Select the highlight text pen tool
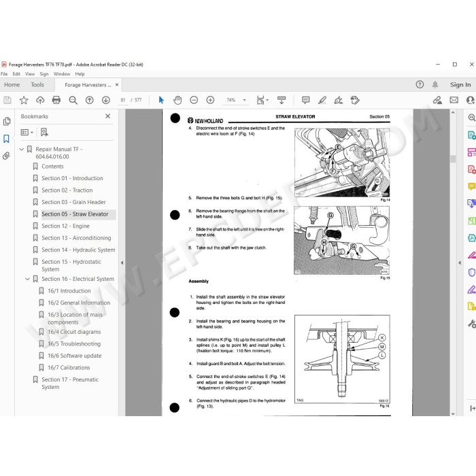The width and height of the screenshot is (476, 476). click(322, 100)
